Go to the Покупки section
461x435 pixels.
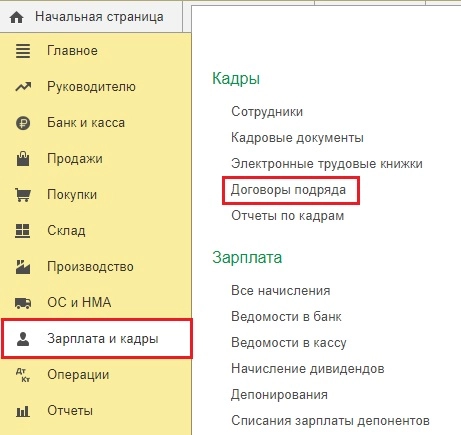pos(72,195)
